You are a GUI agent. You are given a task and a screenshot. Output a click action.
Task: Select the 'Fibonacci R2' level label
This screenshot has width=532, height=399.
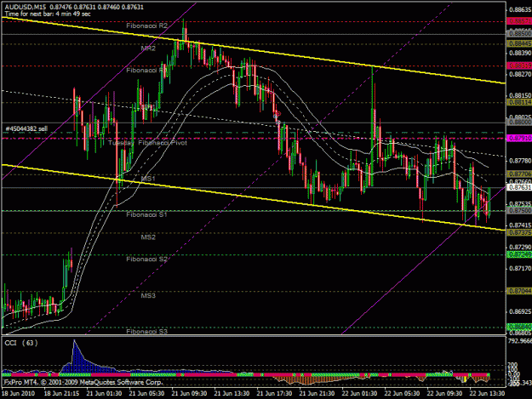click(x=147, y=26)
